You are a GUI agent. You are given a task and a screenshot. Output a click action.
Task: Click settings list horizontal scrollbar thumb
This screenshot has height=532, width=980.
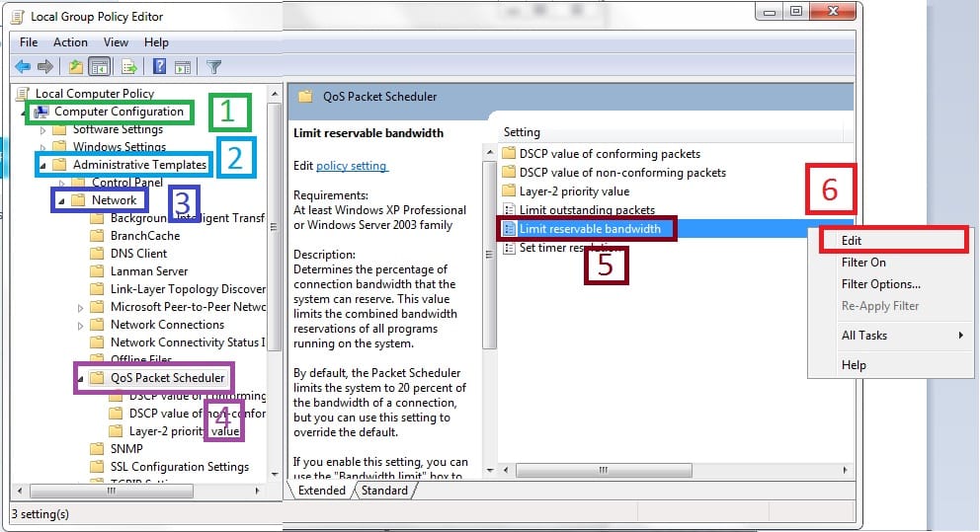(604, 470)
